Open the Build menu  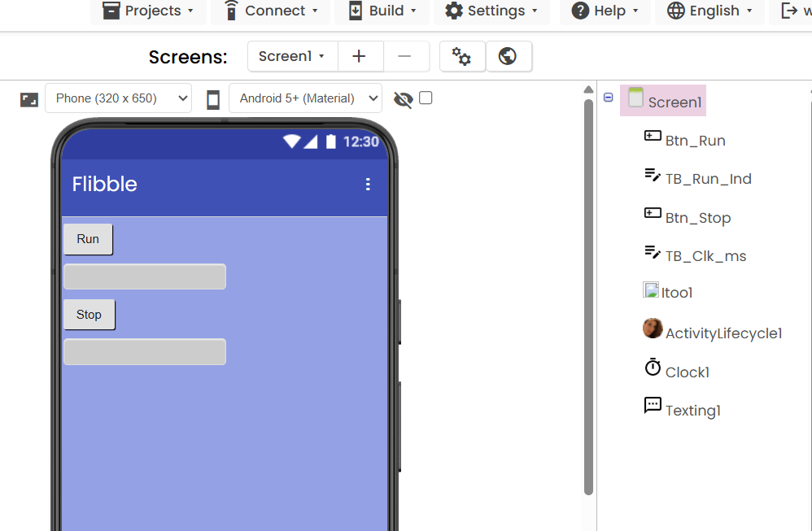[382, 11]
